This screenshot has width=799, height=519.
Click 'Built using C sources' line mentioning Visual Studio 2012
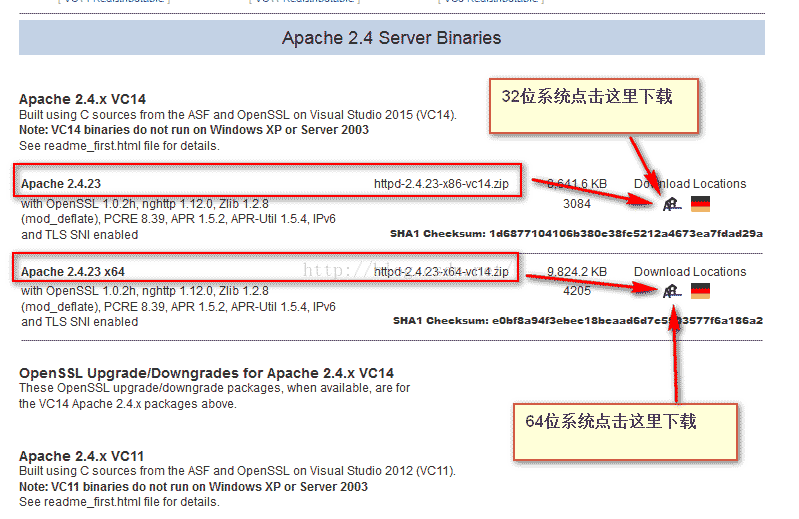[x=237, y=471]
